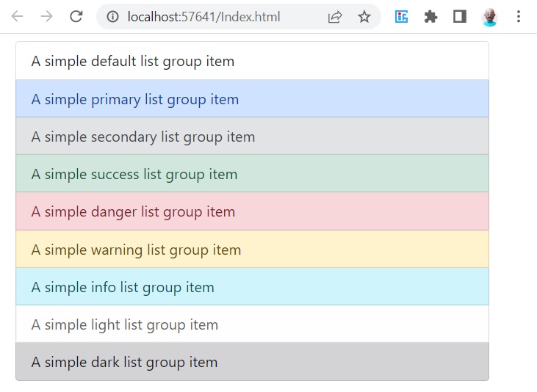
Task: Select the default list group item
Action: tap(252, 61)
